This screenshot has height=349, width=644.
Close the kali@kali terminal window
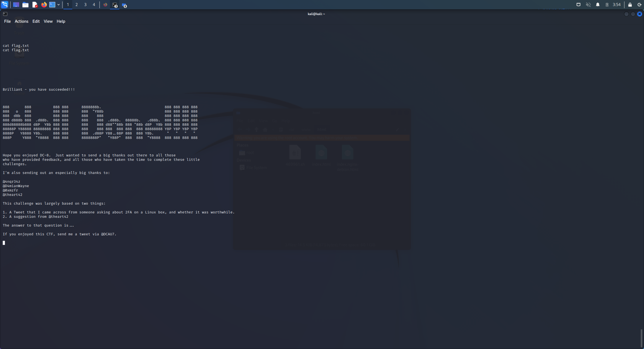(640, 14)
